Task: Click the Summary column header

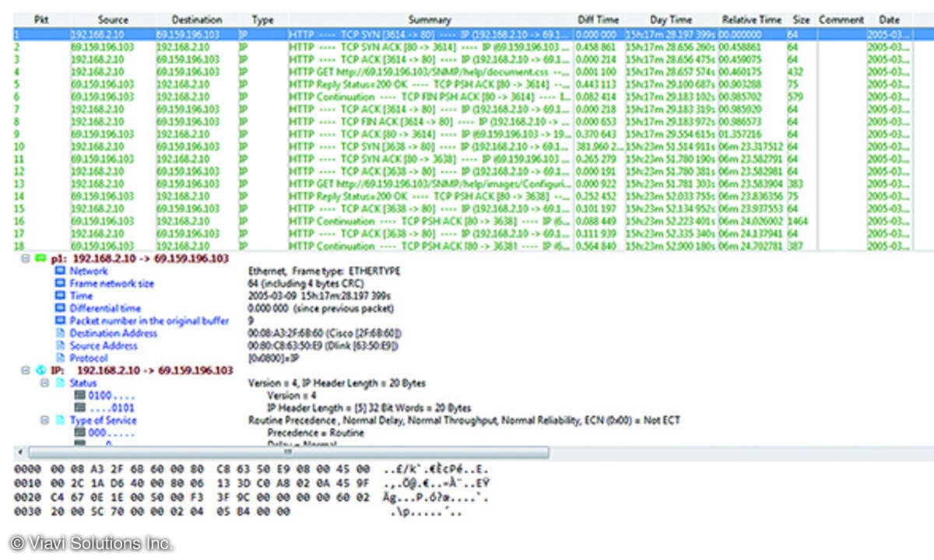Action: coord(429,19)
